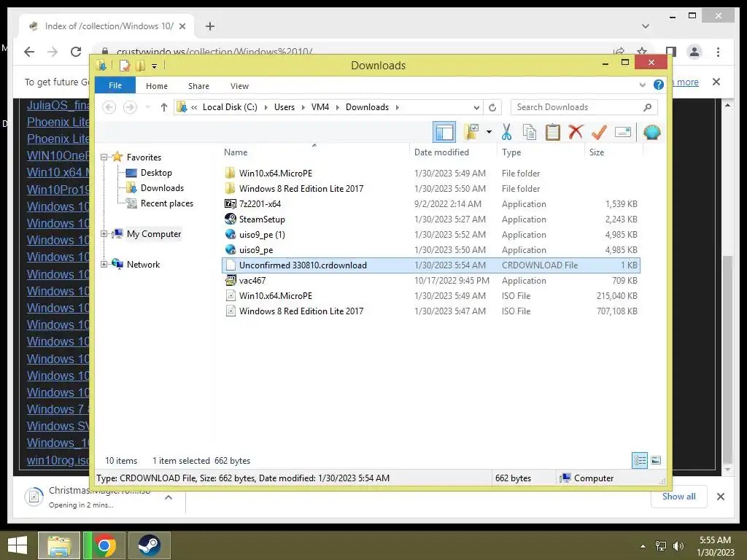Click Local Disk (C:) in the breadcrumb
The height and width of the screenshot is (560, 747).
point(230,107)
